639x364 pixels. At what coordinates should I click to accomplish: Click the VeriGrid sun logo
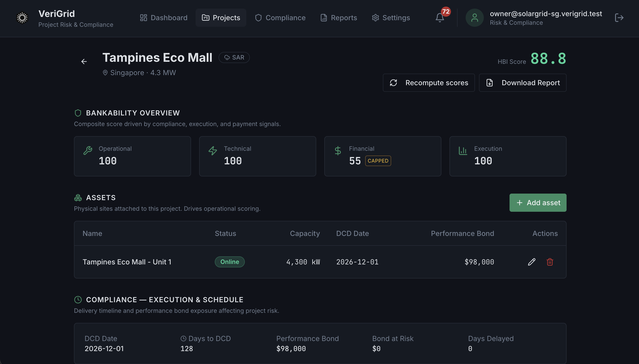click(x=22, y=18)
